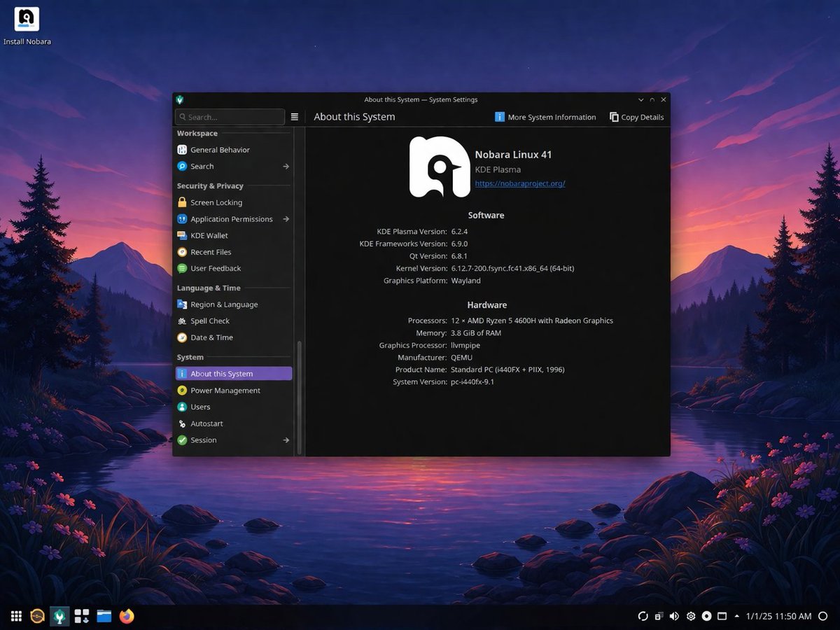Screen dimensions: 840x630
Task: Click the round disc tray icon
Action: click(x=706, y=616)
